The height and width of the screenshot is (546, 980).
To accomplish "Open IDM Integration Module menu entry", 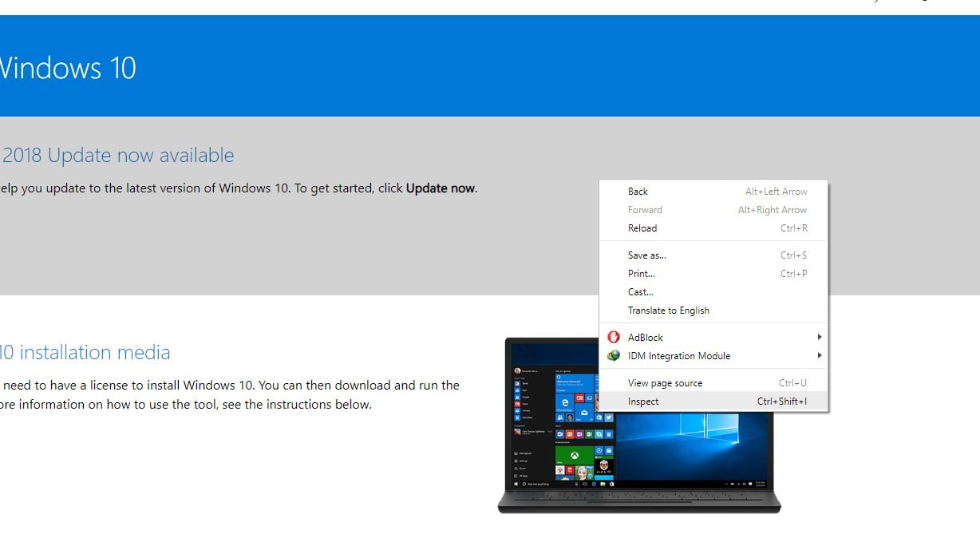I will [713, 356].
